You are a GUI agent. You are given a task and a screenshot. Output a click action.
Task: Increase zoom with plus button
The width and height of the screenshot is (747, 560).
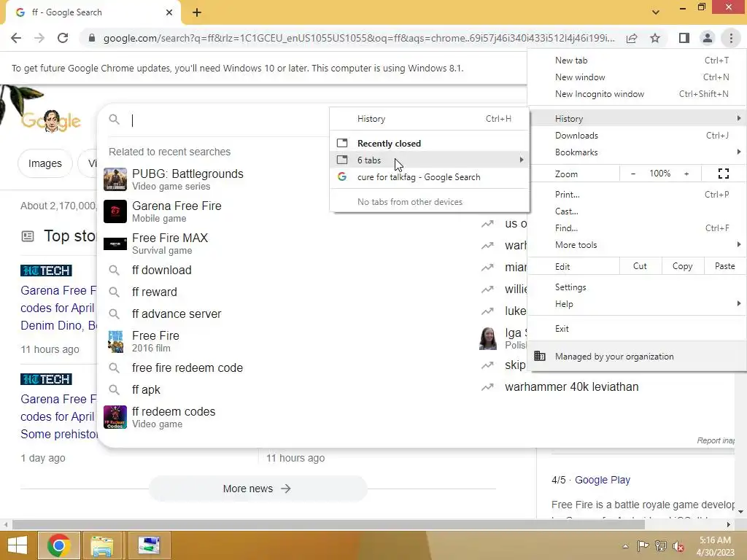[x=686, y=174]
